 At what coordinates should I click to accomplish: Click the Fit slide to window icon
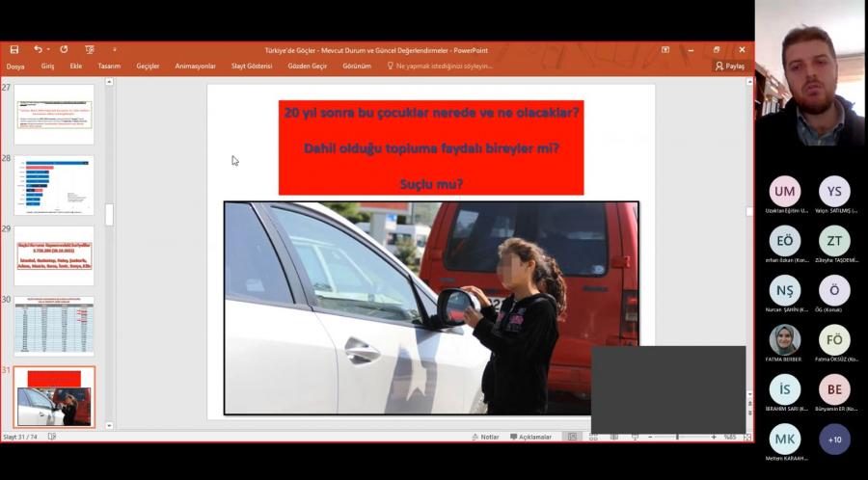pos(746,437)
